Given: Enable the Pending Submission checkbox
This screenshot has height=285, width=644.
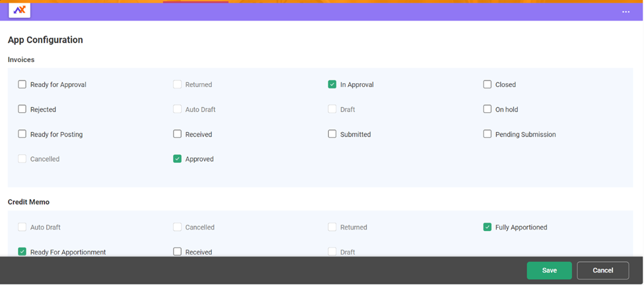Looking at the screenshot, I should click(x=487, y=134).
